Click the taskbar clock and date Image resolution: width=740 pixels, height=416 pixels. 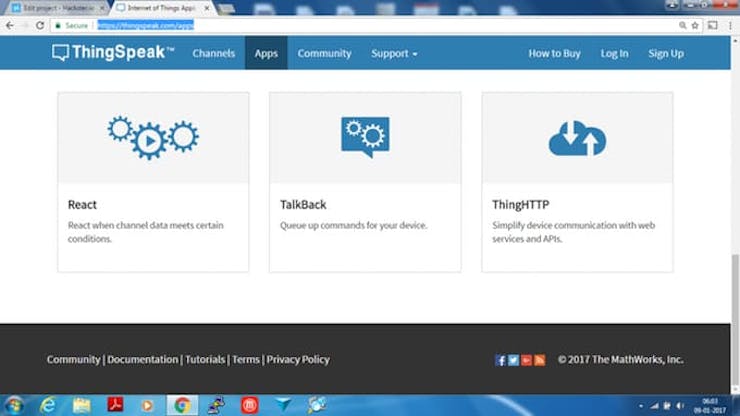[709, 406]
